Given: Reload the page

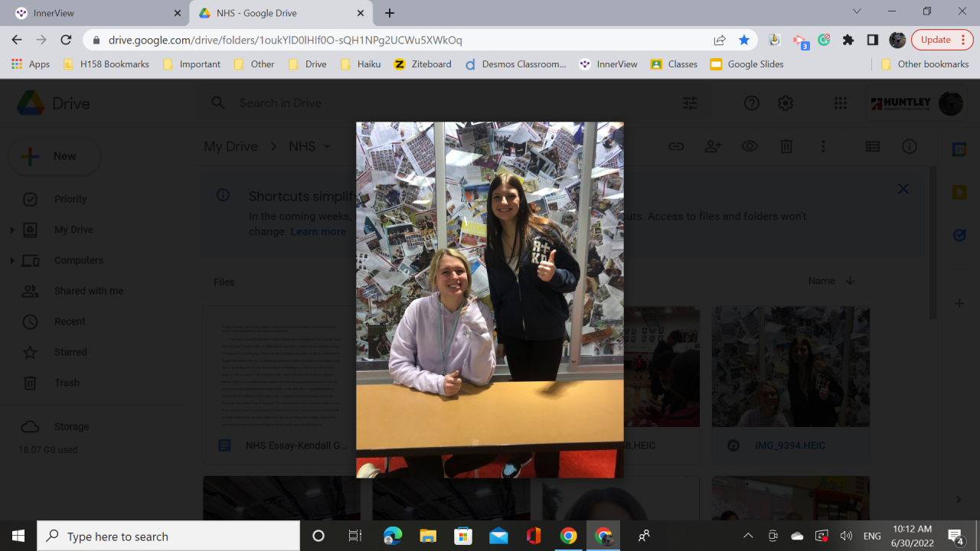Looking at the screenshot, I should point(66,40).
